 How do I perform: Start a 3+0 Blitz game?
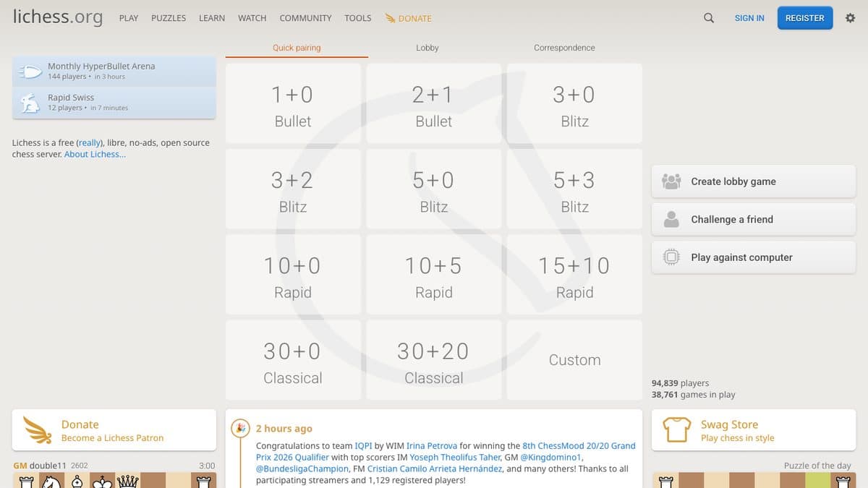click(575, 103)
